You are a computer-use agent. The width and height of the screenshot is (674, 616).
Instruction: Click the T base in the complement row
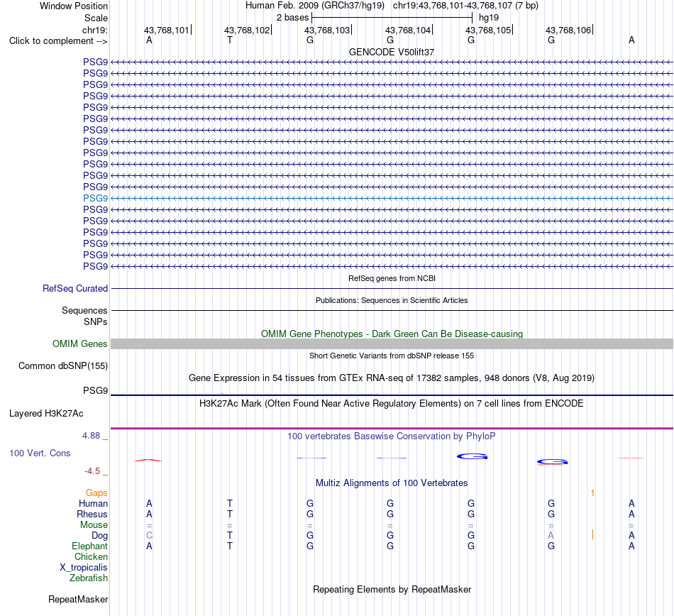click(x=230, y=40)
